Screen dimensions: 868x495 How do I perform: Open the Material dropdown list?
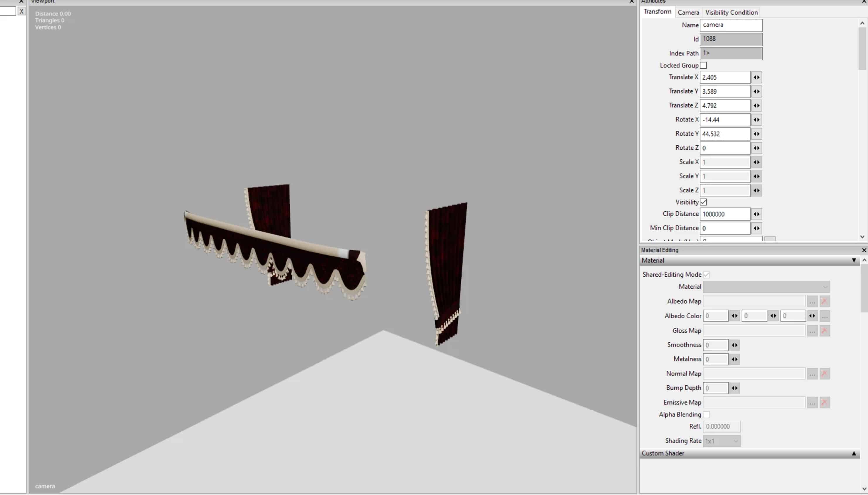click(x=766, y=287)
